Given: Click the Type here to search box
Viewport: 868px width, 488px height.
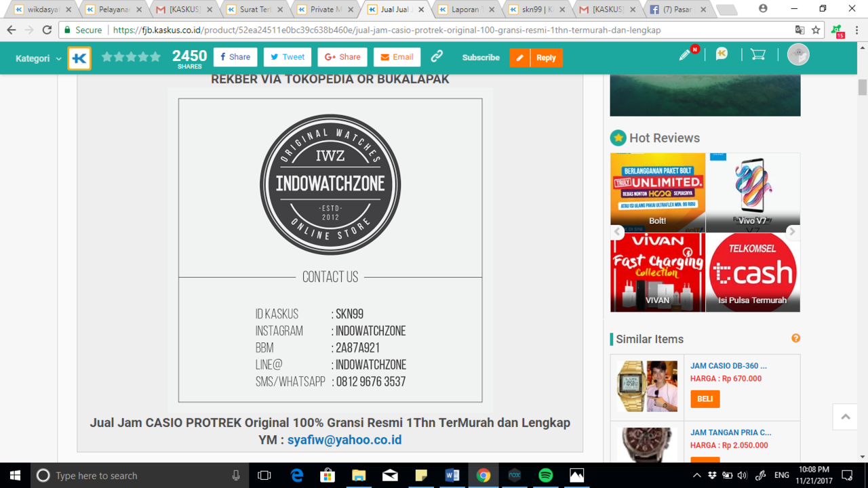Looking at the screenshot, I should click(139, 475).
